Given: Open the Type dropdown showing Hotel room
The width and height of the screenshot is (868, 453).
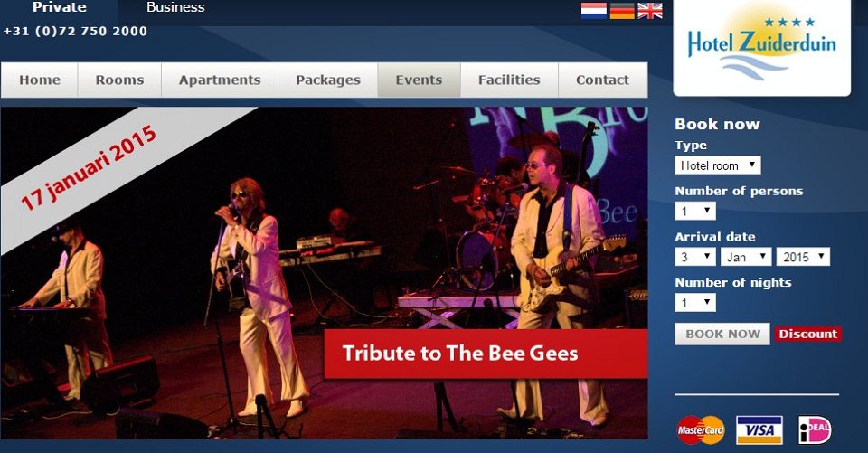Looking at the screenshot, I should point(717,165).
